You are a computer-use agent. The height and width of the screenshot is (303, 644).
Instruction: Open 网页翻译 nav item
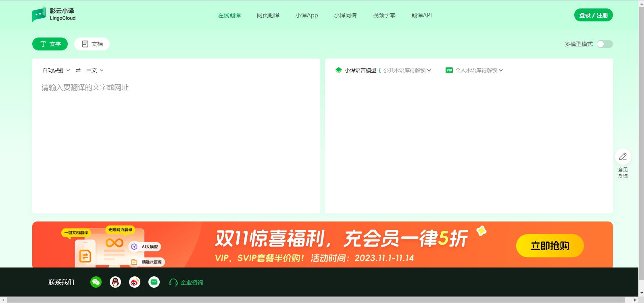[x=268, y=15]
